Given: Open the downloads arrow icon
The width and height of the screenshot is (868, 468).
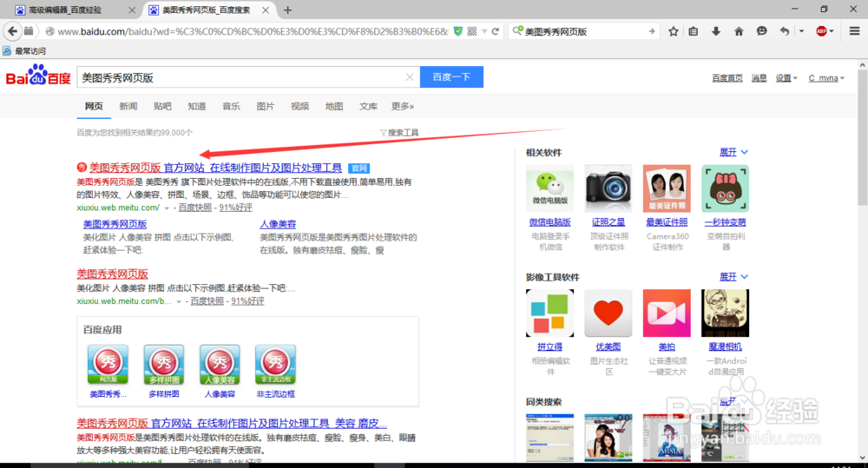Looking at the screenshot, I should pyautogui.click(x=716, y=31).
